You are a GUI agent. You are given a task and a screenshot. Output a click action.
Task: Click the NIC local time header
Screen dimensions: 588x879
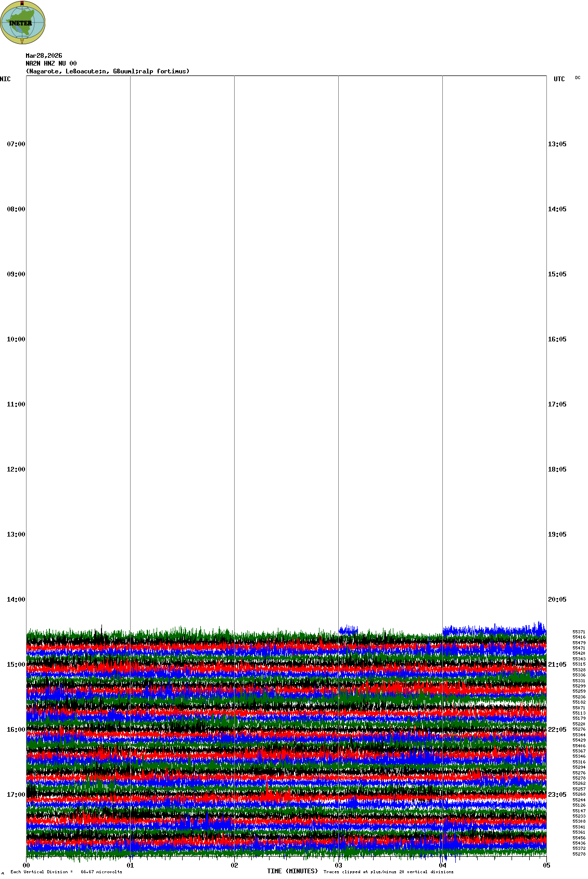point(5,79)
